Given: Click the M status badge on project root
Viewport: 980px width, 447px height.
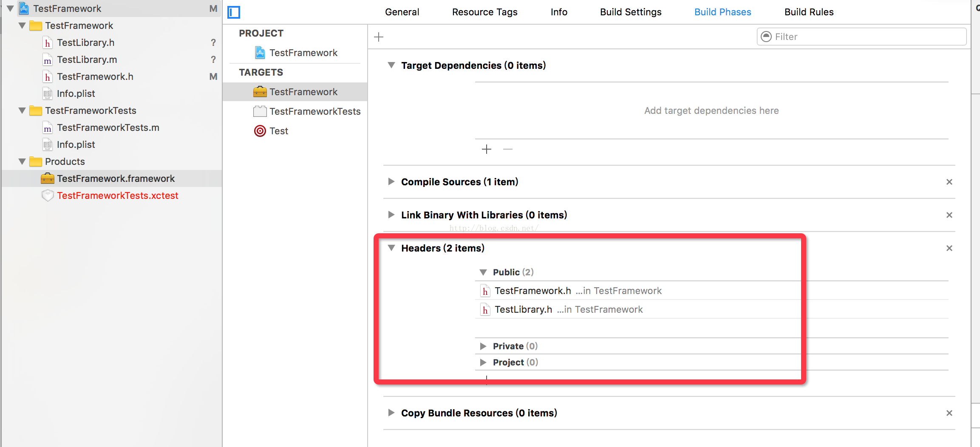Looking at the screenshot, I should (213, 8).
